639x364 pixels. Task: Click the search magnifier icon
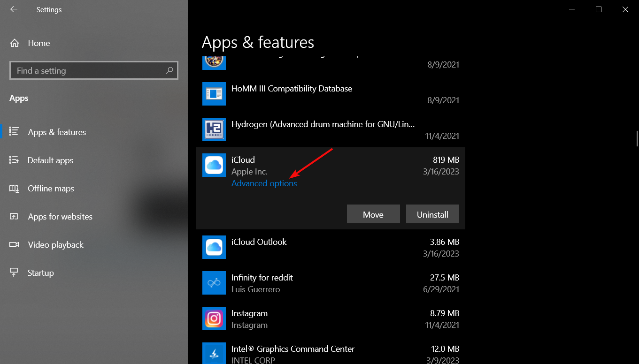coord(169,70)
